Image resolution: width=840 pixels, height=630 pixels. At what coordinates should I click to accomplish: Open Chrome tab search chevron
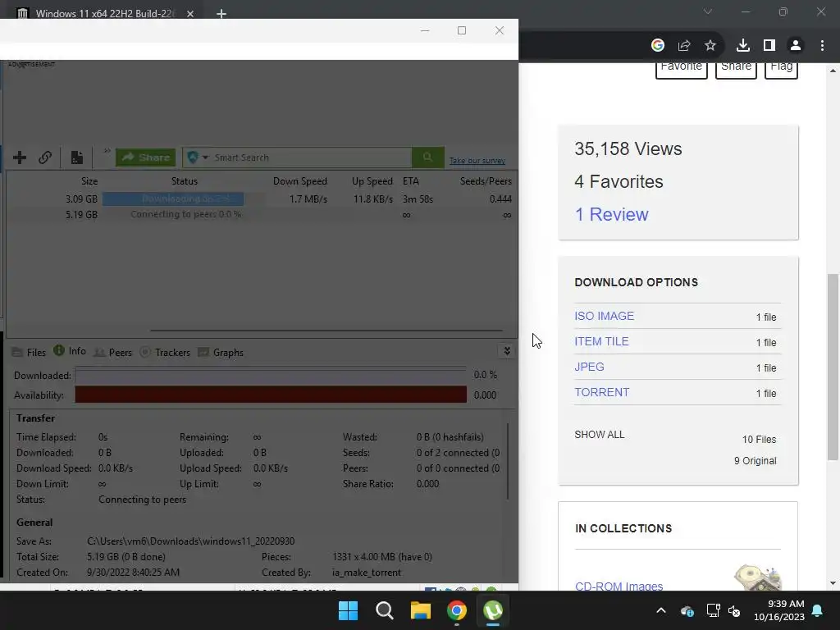click(708, 11)
